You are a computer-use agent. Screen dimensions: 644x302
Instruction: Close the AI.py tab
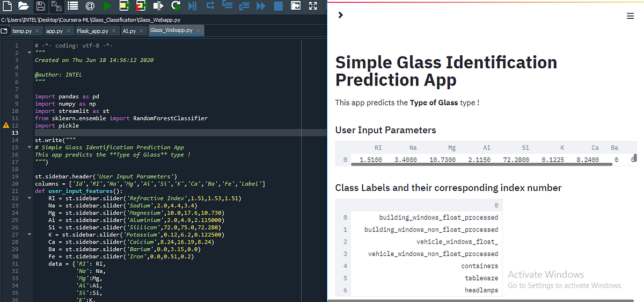point(141,31)
